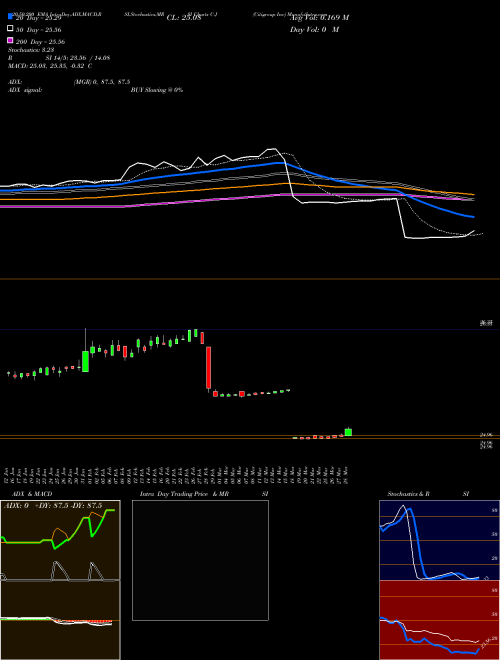Screen dimensions: 500x660
Task: Click the magenta 200 Day legend swatch
Action: [x=11, y=41]
